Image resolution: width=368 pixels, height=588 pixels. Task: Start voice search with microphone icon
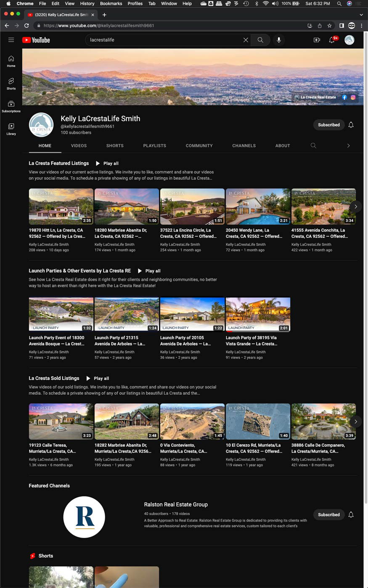[278, 40]
